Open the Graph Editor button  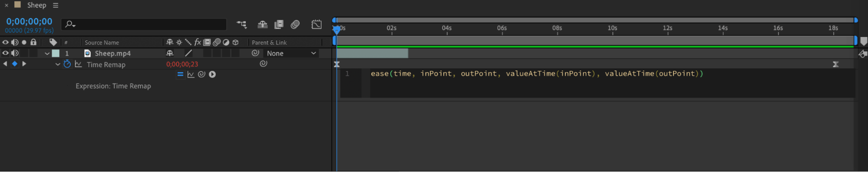317,24
